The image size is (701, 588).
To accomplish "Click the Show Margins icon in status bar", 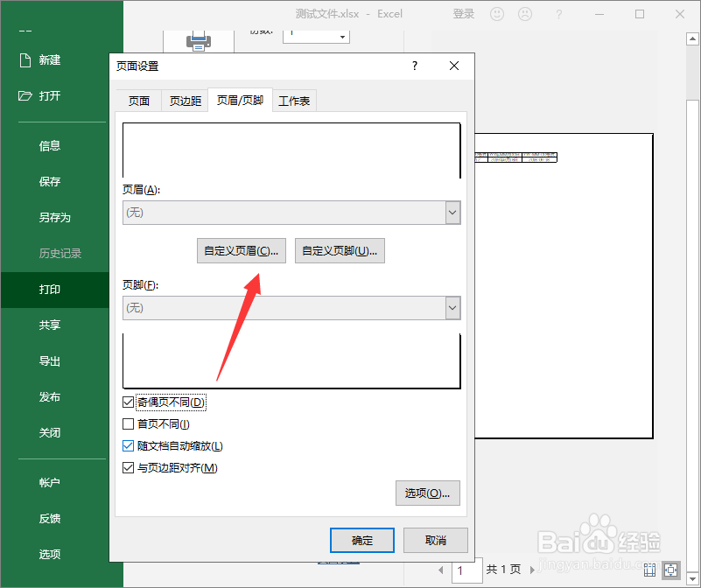I will [649, 569].
